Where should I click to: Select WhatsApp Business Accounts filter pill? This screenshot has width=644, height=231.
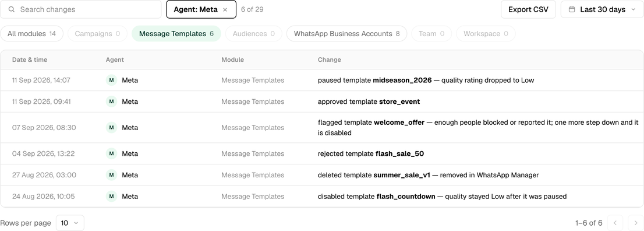click(x=346, y=34)
